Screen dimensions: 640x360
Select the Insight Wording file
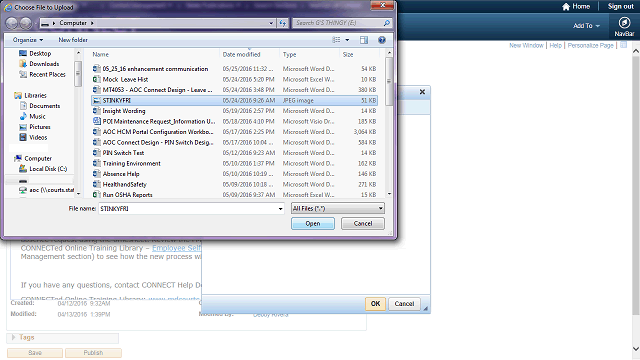pyautogui.click(x=234, y=111)
